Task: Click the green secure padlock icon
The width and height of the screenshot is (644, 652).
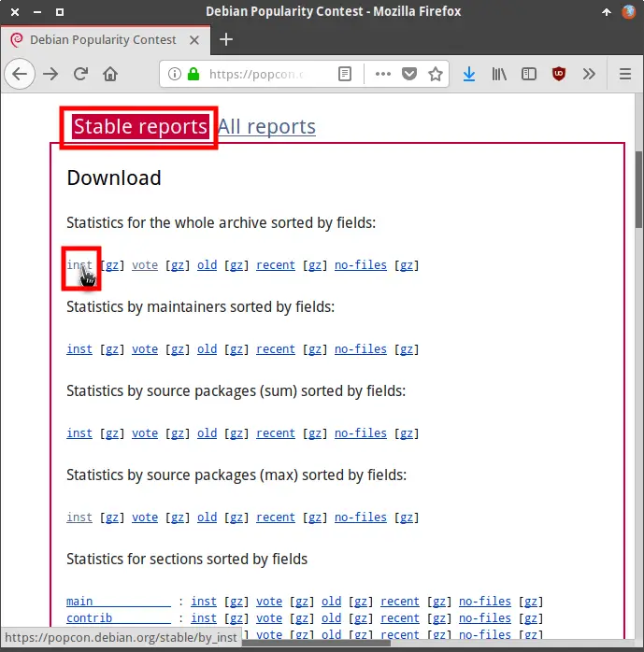Action: tap(193, 75)
